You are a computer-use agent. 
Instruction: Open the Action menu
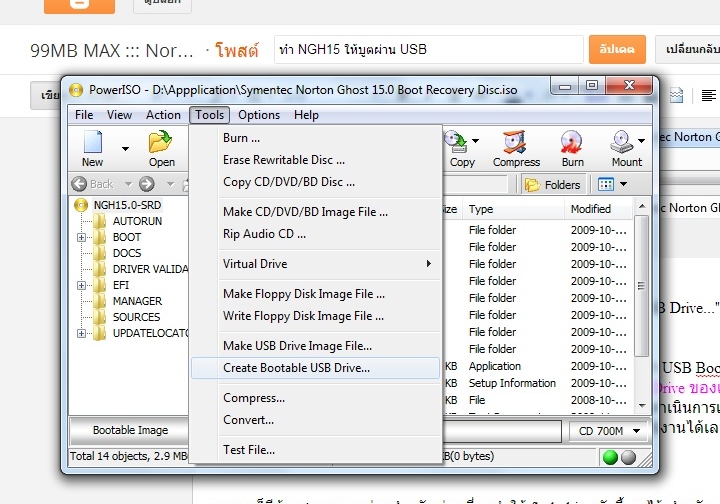163,115
